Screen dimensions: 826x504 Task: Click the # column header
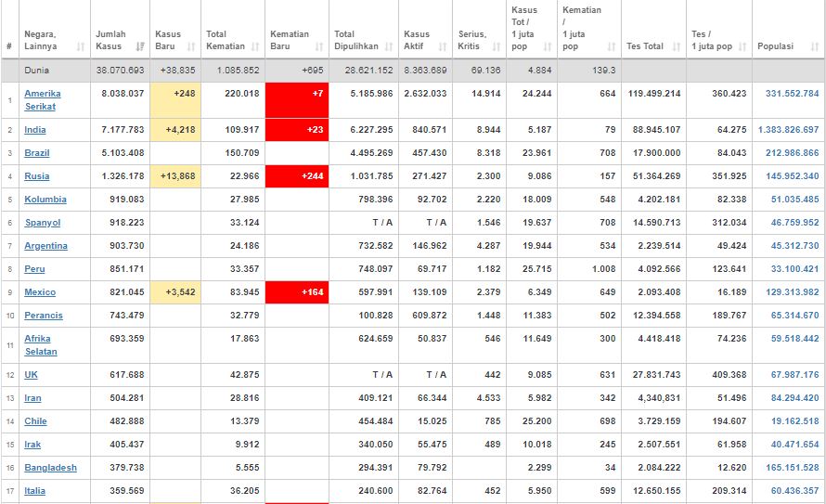point(9,46)
